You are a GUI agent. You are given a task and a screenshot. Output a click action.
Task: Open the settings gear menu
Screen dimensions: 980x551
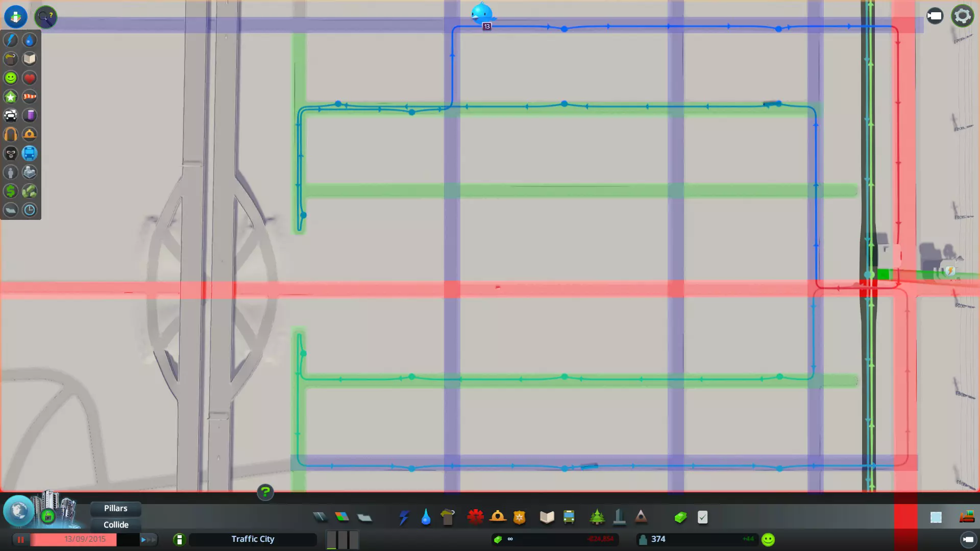pos(962,16)
